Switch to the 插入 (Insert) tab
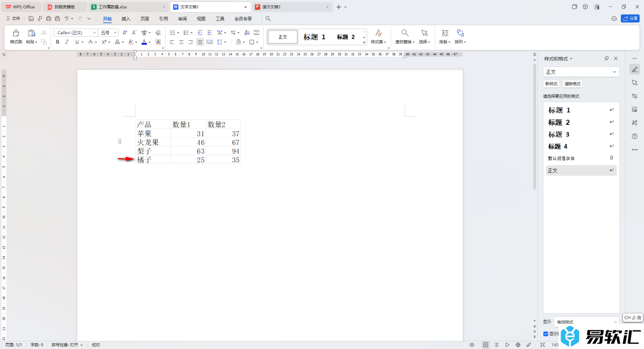The width and height of the screenshot is (644, 349). pyautogui.click(x=126, y=19)
